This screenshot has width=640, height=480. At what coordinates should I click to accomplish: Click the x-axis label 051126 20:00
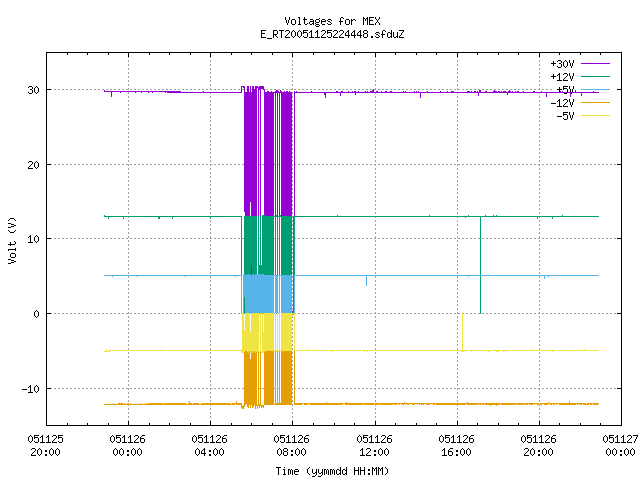click(538, 446)
